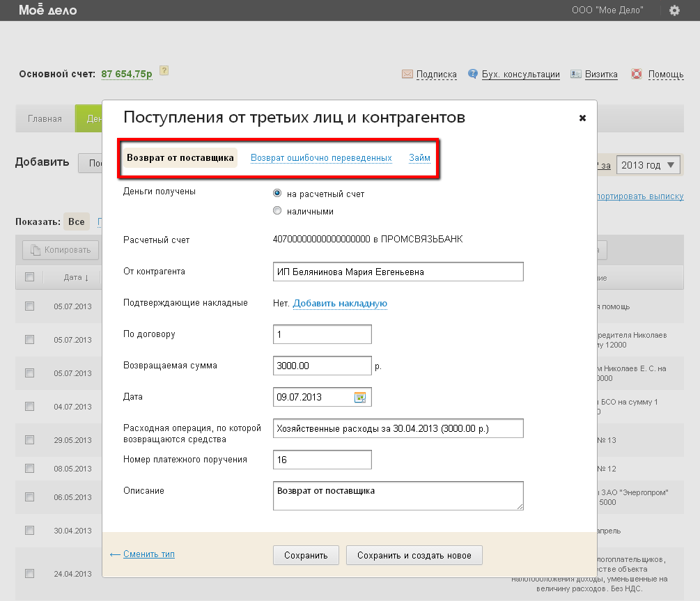The width and height of the screenshot is (700, 601).
Task: Click the account number 4070000... в ПРОМСВЯЗЬБАНК
Action: coord(368,240)
